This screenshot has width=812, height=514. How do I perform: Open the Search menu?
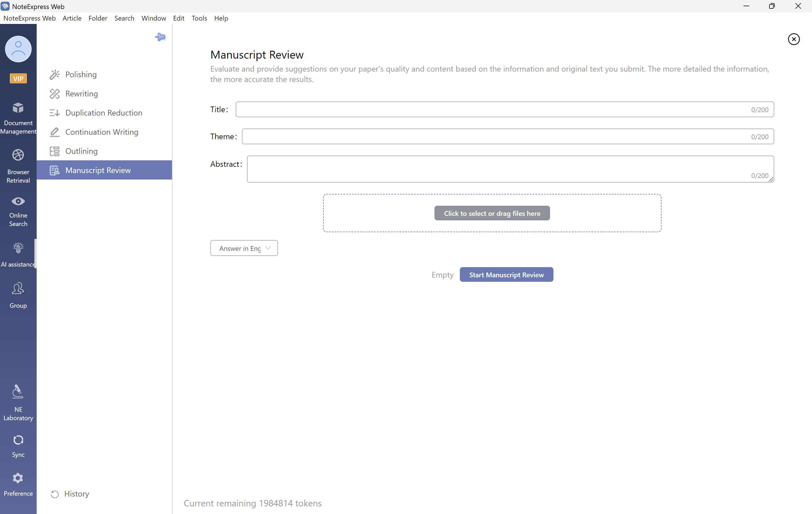tap(124, 18)
